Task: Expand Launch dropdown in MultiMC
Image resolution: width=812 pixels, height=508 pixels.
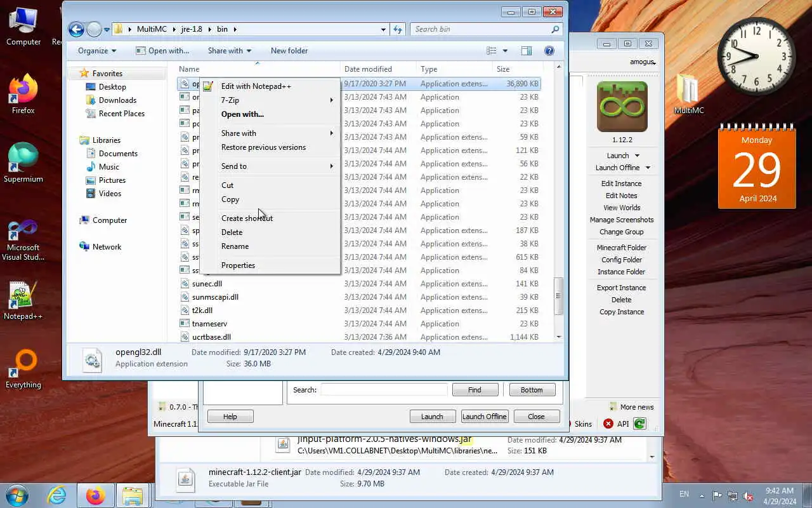Action: 637,156
